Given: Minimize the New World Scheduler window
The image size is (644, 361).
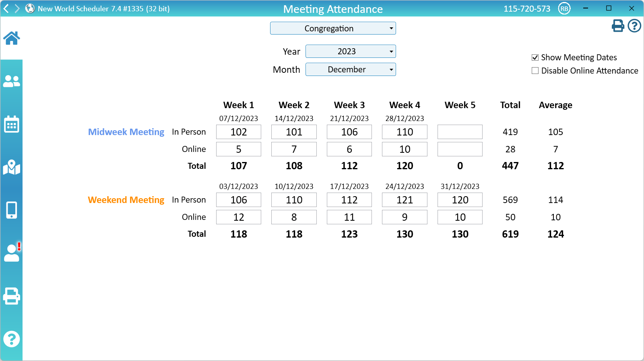Looking at the screenshot, I should 586,8.
